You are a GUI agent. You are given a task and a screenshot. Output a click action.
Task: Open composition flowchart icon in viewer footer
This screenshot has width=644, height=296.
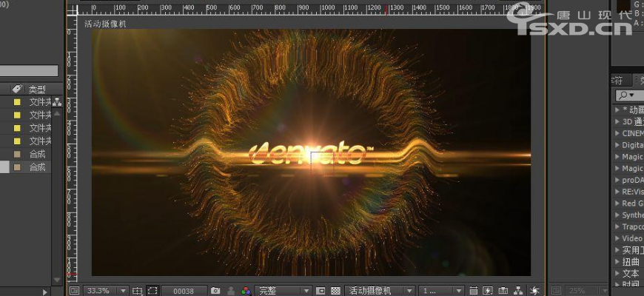tap(518, 291)
